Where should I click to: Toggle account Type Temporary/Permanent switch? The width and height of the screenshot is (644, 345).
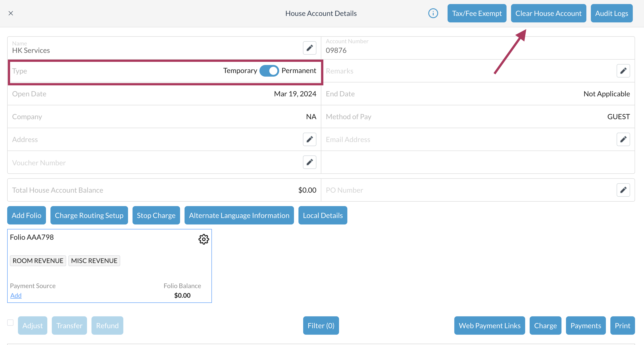(269, 71)
